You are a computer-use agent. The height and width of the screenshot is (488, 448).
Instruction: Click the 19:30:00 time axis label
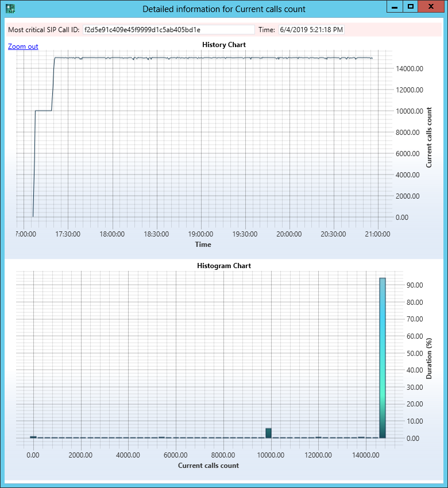coord(245,234)
